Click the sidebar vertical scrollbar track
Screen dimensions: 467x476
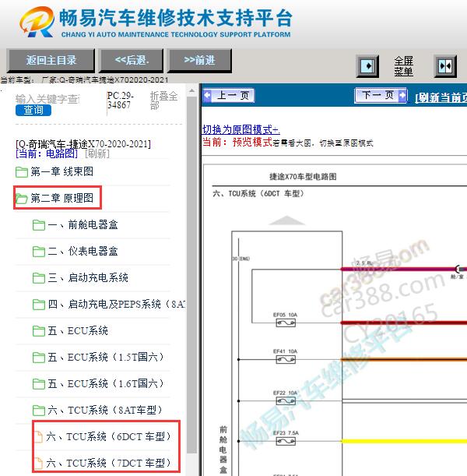pos(191,273)
